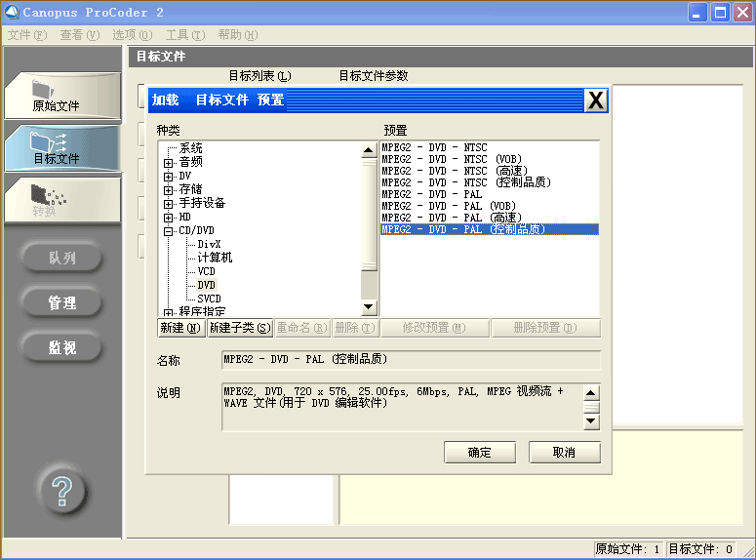Click the 新建子类(S) button
Image resolution: width=756 pixels, height=560 pixels.
pyautogui.click(x=240, y=328)
